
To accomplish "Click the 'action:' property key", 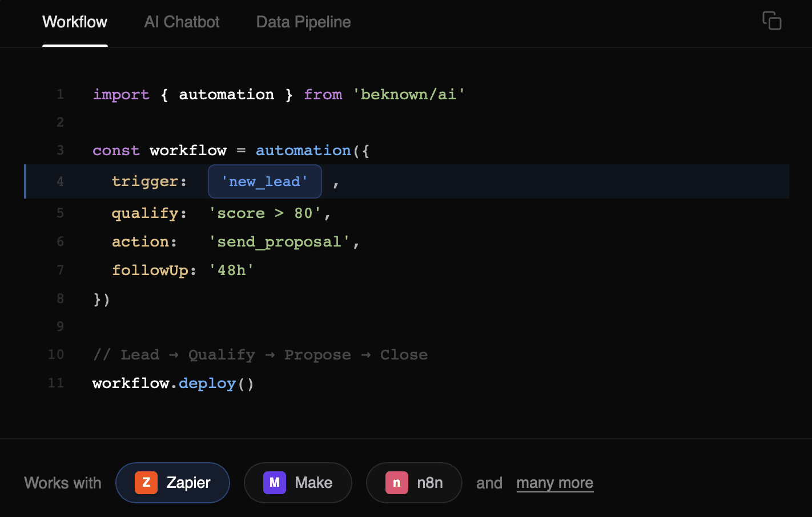I will click(x=144, y=242).
